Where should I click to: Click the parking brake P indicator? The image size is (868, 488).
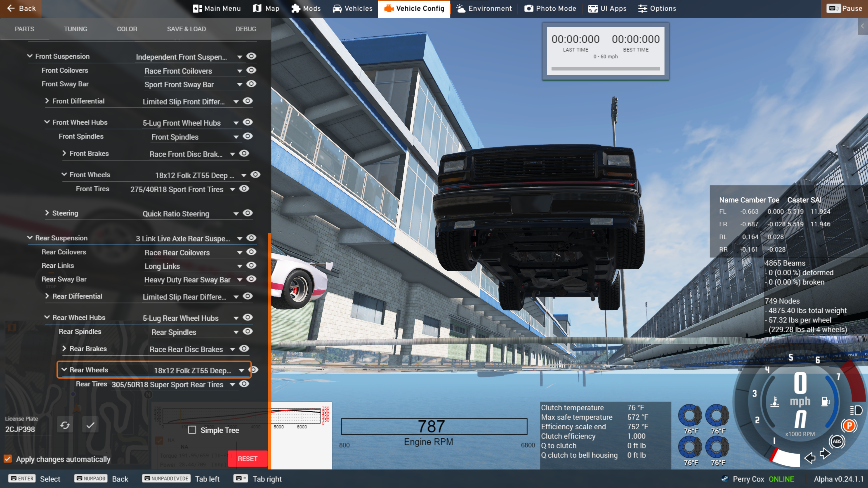click(849, 426)
